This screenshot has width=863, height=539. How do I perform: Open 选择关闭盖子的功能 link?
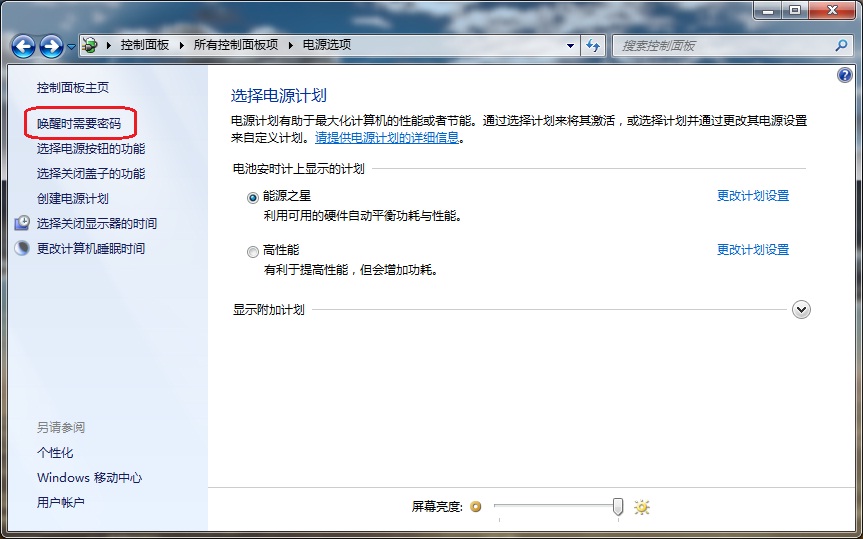pyautogui.click(x=91, y=174)
